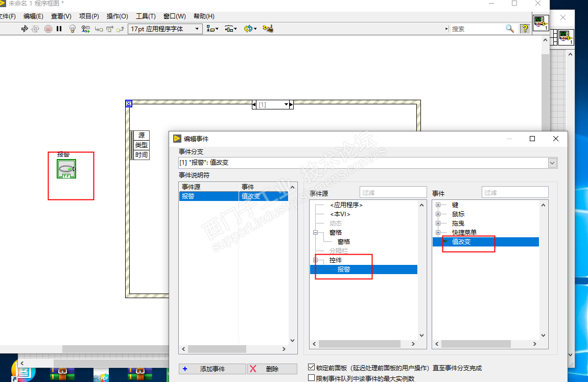This screenshot has height=382, width=588.
Task: Expand the 拖曳 event group
Action: pyautogui.click(x=438, y=223)
